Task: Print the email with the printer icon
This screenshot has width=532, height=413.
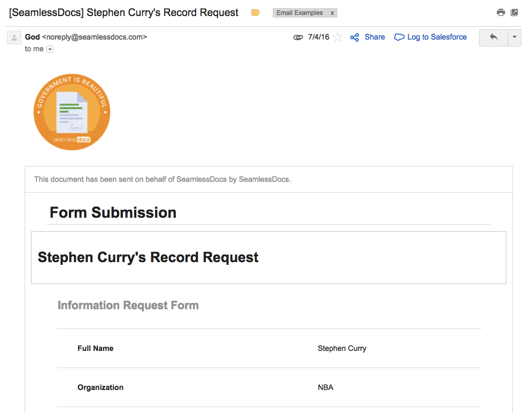Action: coord(500,12)
